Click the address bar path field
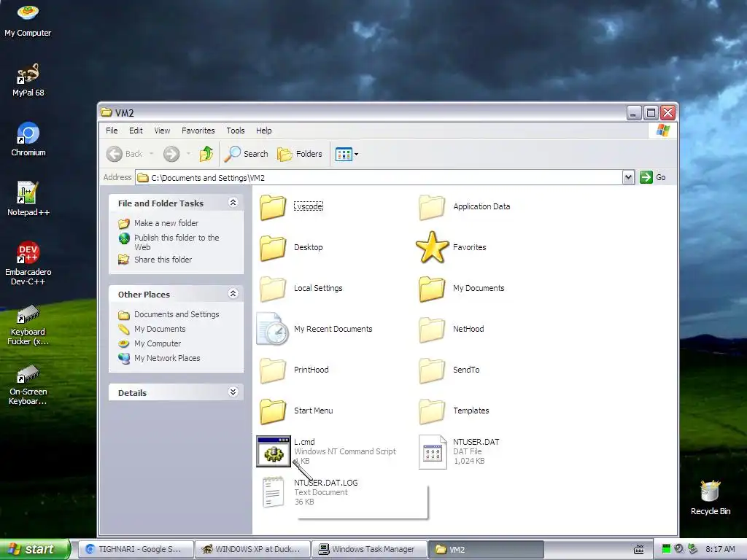Viewport: 747px width, 560px height. point(379,178)
